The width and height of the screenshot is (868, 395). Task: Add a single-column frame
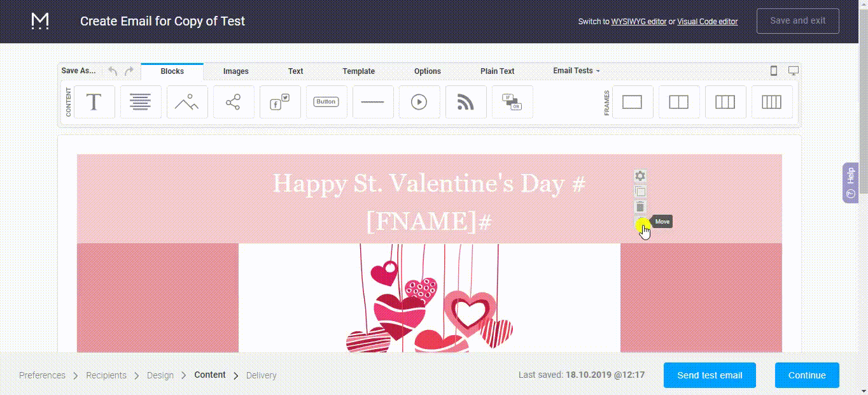coord(633,102)
